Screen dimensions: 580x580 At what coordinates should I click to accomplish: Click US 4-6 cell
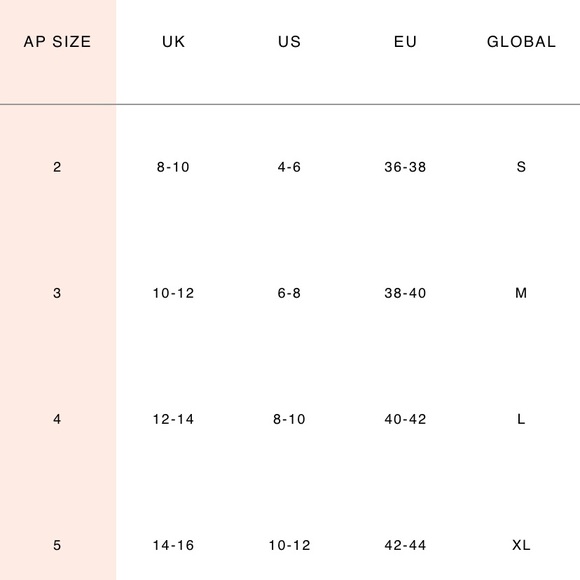point(289,167)
